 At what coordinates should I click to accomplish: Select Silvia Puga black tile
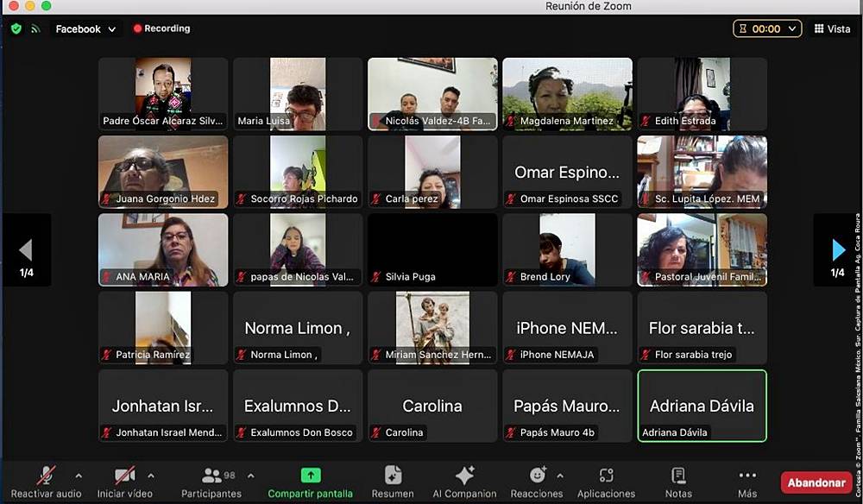(432, 249)
